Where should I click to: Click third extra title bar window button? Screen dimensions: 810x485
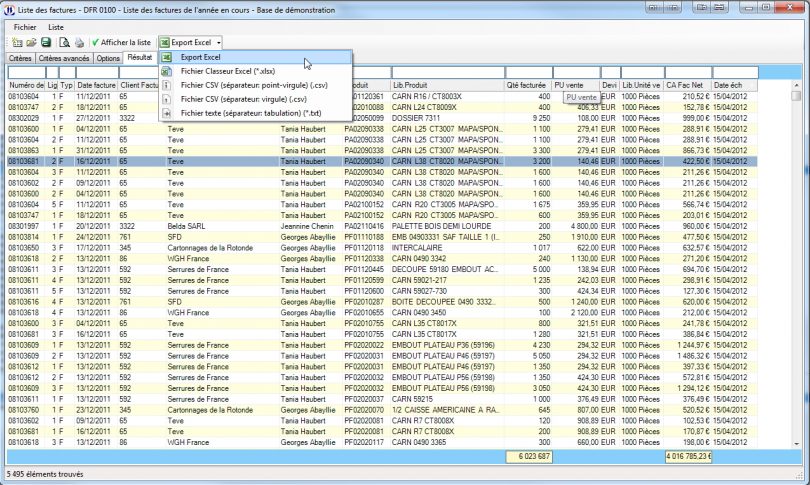point(701,7)
